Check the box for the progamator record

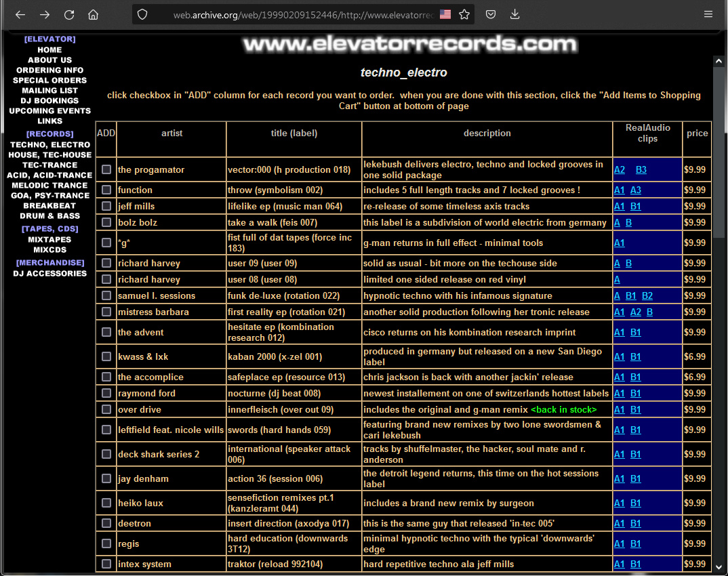[106, 169]
